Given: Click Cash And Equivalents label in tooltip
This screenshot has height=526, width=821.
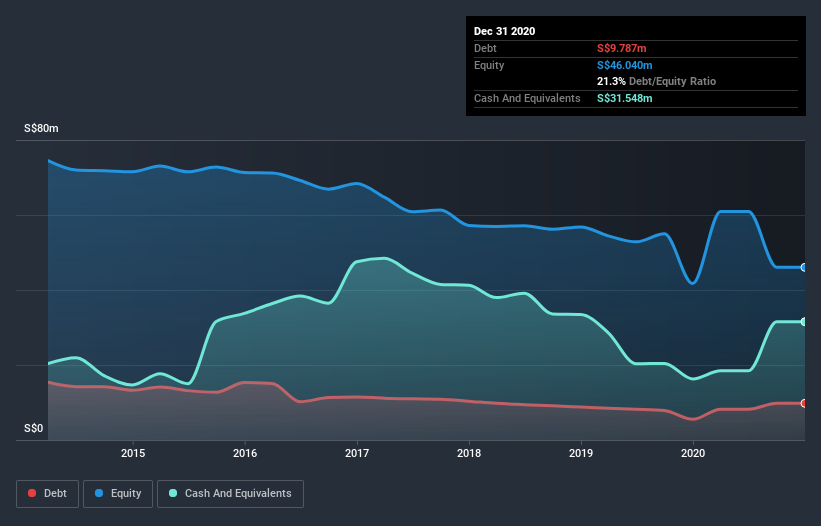Looking at the screenshot, I should pos(527,98).
